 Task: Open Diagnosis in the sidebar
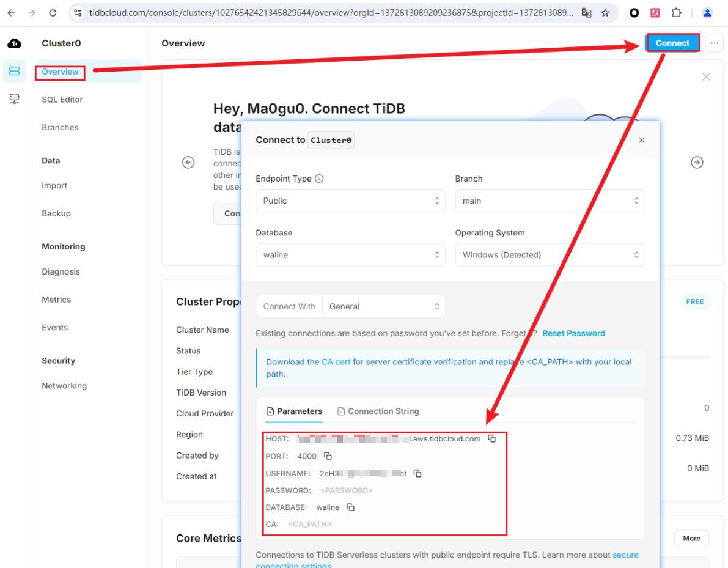(61, 271)
